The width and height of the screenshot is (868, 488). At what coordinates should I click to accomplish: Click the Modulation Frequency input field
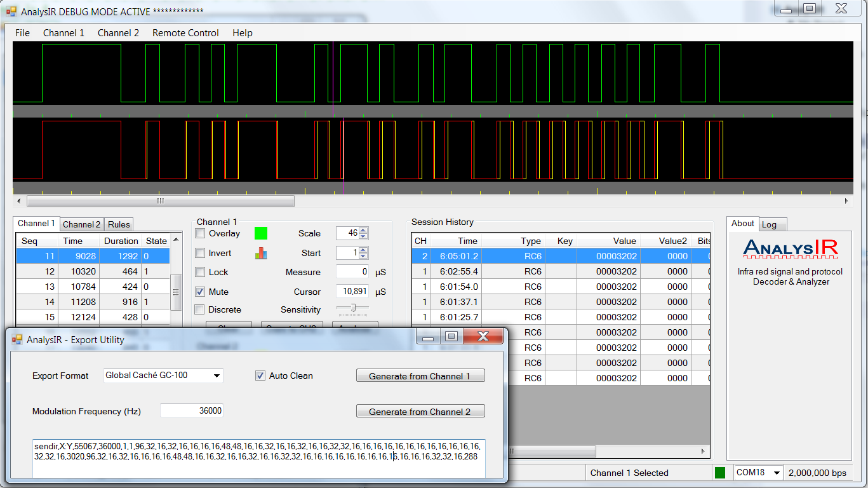click(192, 411)
